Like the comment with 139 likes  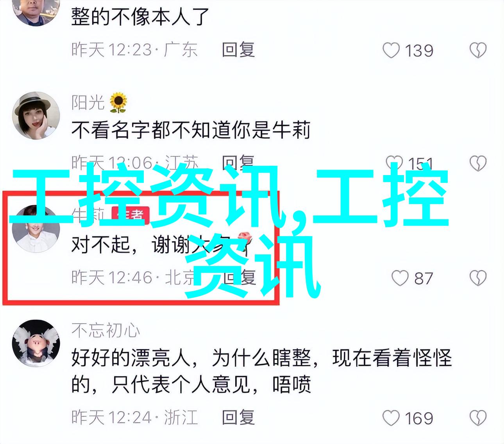[x=391, y=50]
